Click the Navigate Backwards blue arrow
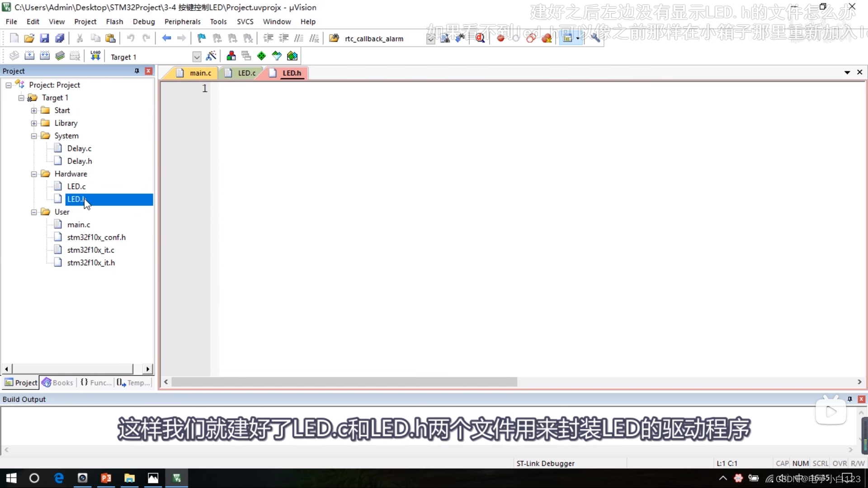Viewport: 868px width, 488px height. [x=166, y=38]
